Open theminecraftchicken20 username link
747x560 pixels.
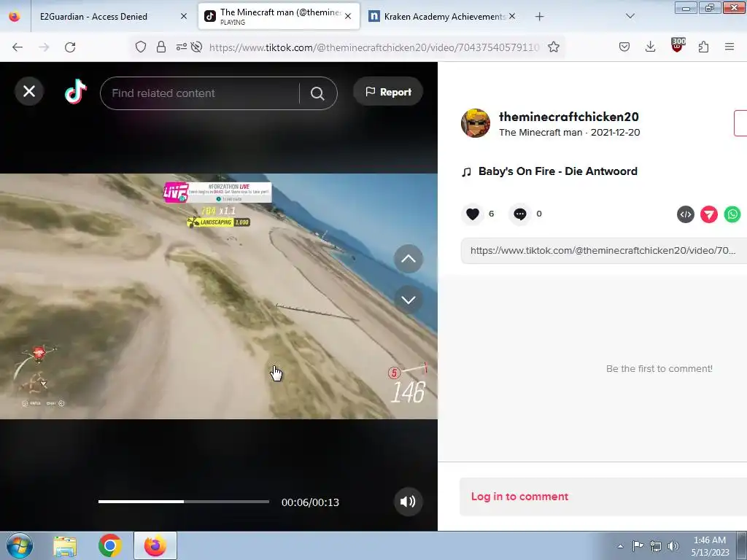click(569, 117)
